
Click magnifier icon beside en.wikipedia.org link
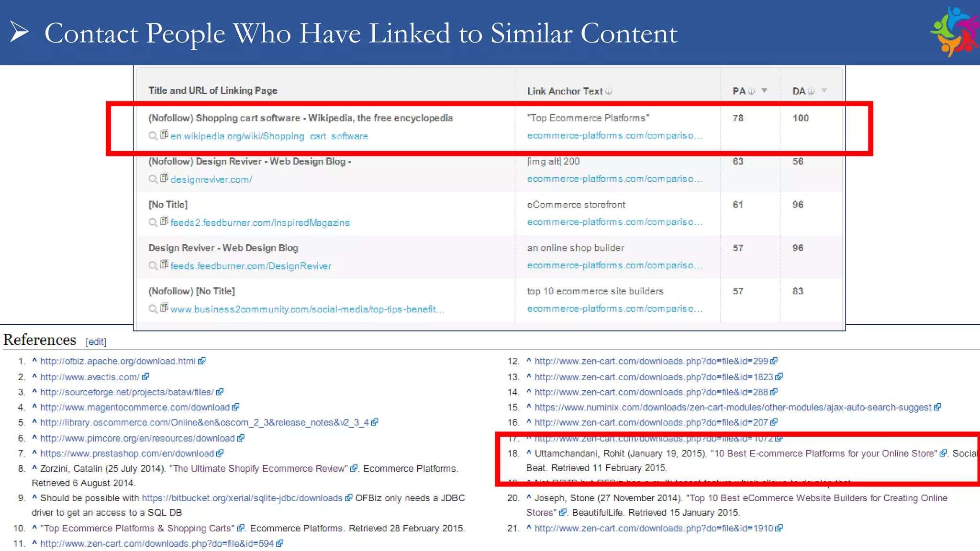pyautogui.click(x=153, y=136)
